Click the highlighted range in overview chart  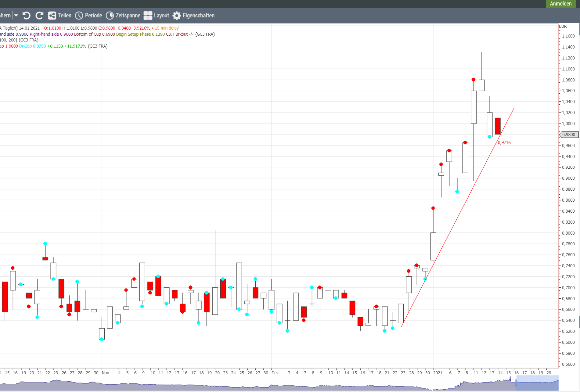click(x=537, y=383)
